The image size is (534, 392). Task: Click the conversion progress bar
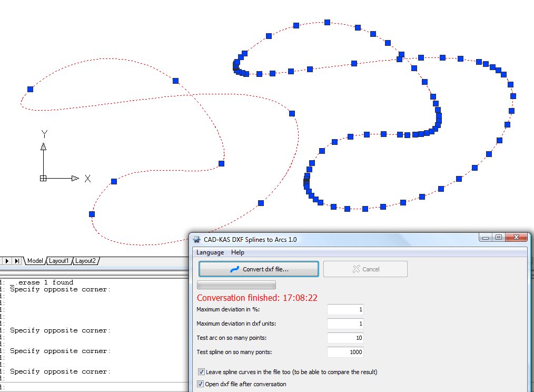pyautogui.click(x=236, y=285)
